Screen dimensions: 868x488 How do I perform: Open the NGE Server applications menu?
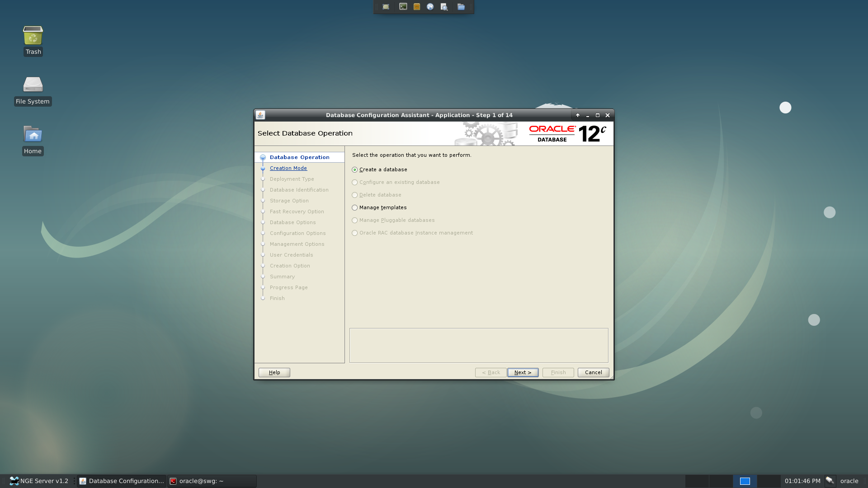pyautogui.click(x=39, y=481)
